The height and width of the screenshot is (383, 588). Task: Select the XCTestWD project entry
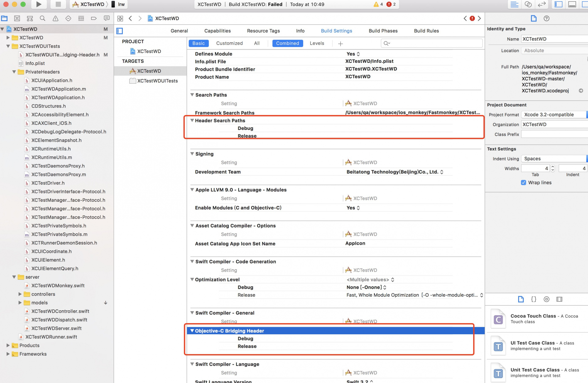[145, 51]
